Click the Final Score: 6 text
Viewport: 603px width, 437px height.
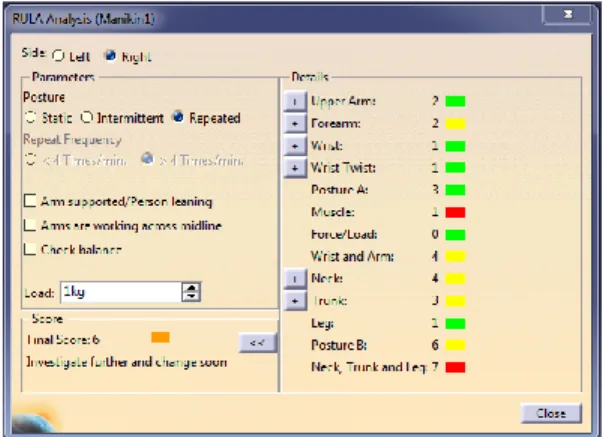[x=63, y=340]
